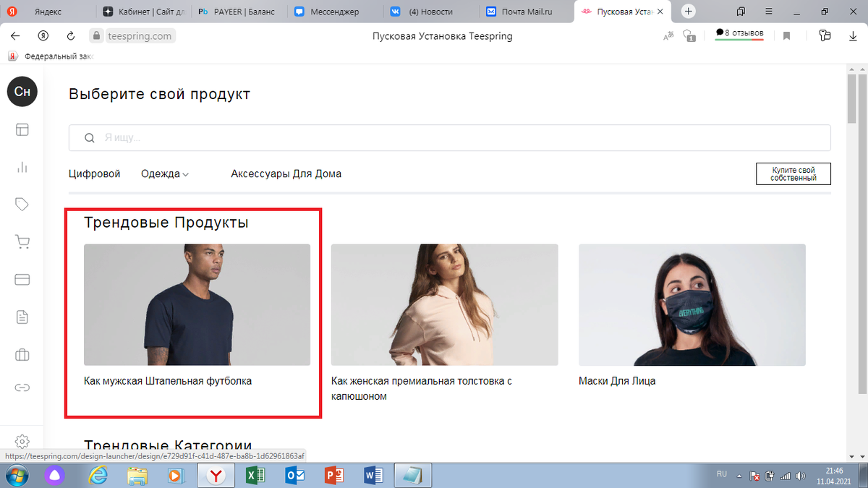868x488 pixels.
Task: Click Как женская премиальная толстовка title
Action: [422, 388]
